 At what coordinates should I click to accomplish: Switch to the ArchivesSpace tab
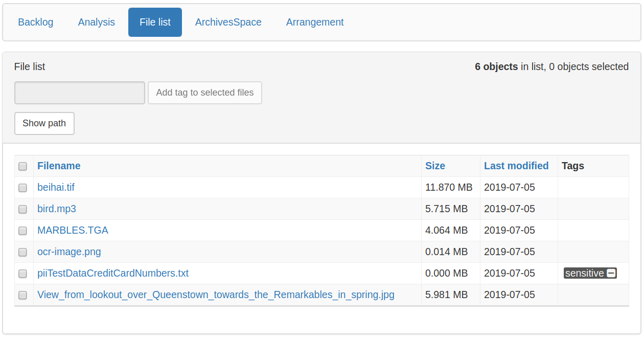click(228, 22)
